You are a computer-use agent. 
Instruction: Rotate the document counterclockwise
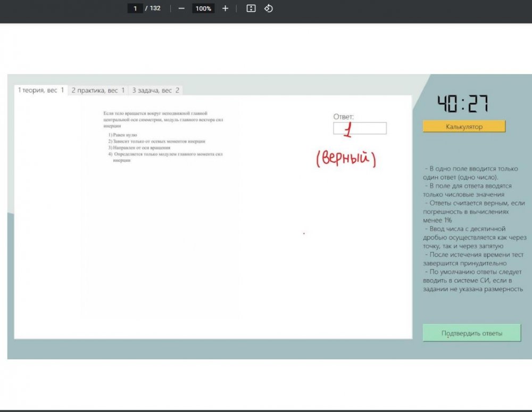pyautogui.click(x=269, y=9)
